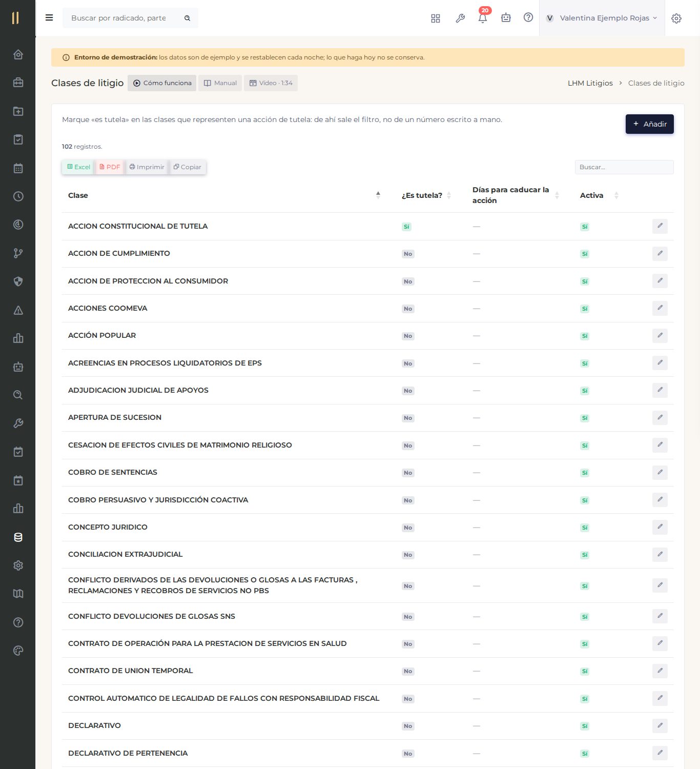The image size is (700, 769).
Task: Focus the table Buscar... filter field
Action: pyautogui.click(x=624, y=167)
